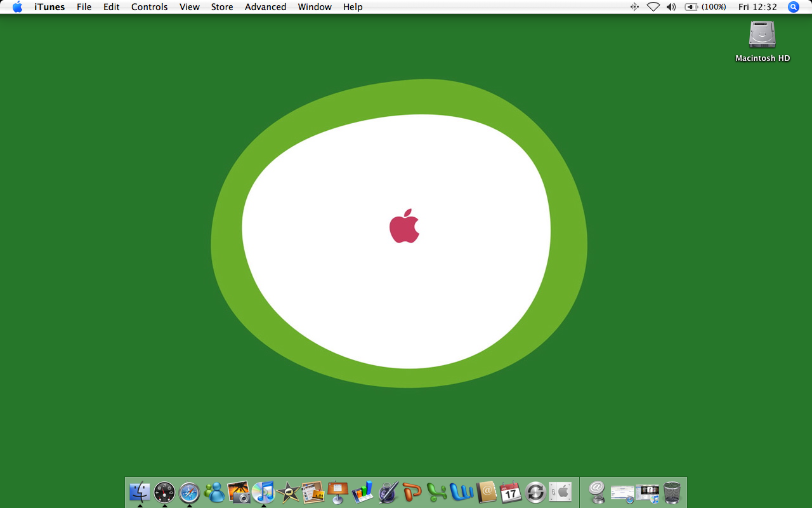Open the Help menu
Screen dimensions: 812x508
(353, 7)
